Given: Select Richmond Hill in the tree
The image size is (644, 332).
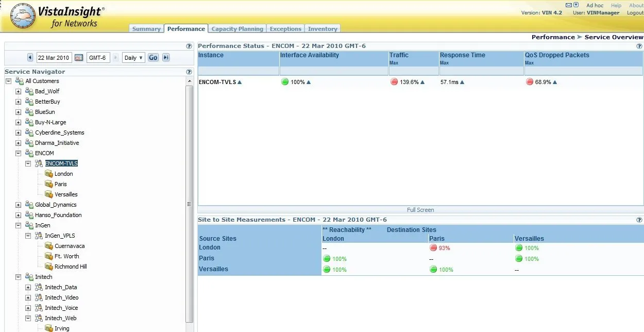Looking at the screenshot, I should click(x=71, y=267).
